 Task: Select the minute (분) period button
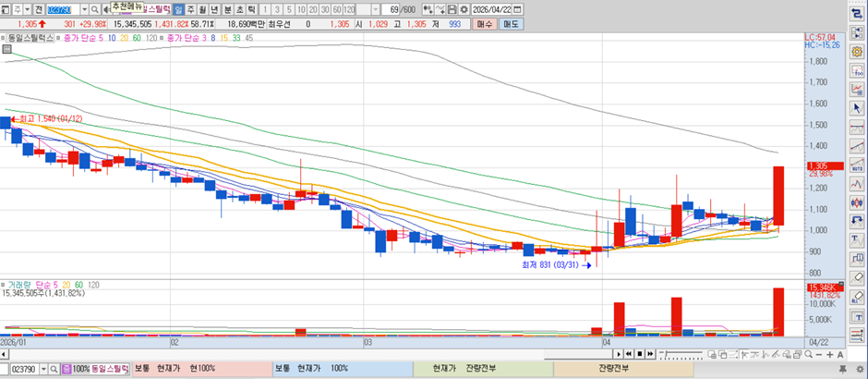click(x=228, y=9)
